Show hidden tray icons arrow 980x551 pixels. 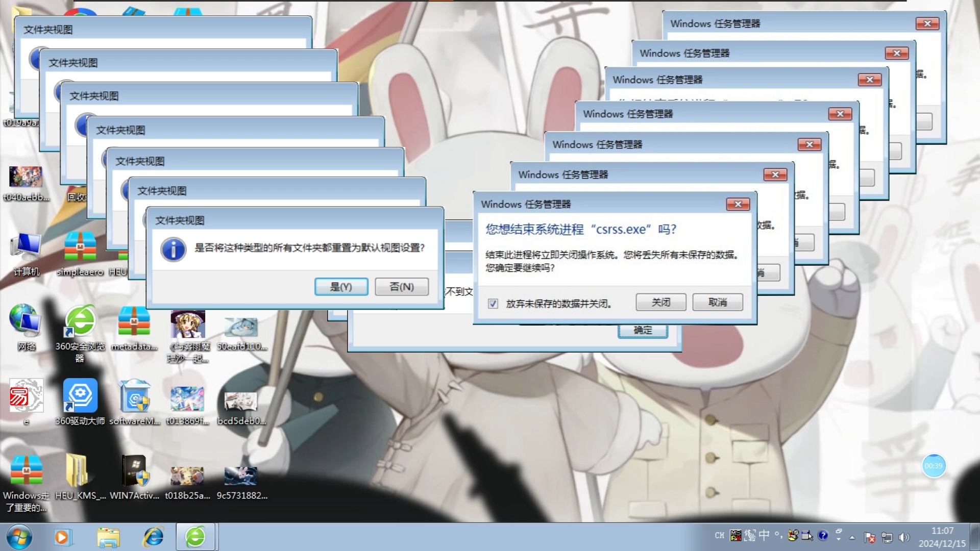[x=852, y=537]
